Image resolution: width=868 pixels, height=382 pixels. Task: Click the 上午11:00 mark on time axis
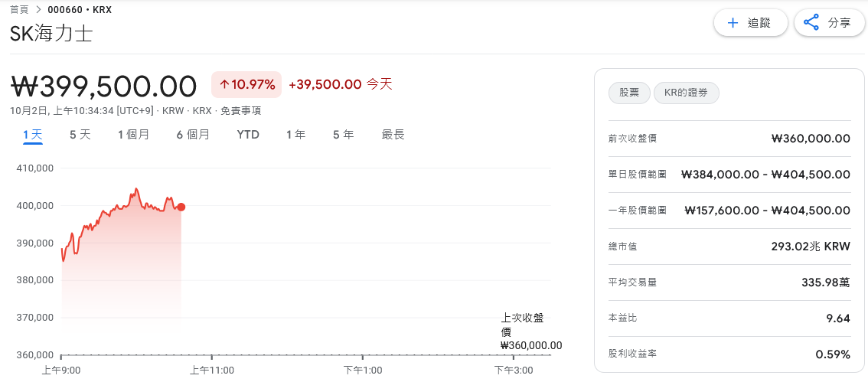(211, 370)
